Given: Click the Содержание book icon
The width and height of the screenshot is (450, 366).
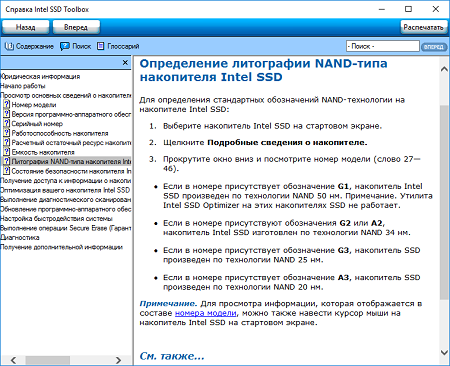Looking at the screenshot, I should click(9, 46).
